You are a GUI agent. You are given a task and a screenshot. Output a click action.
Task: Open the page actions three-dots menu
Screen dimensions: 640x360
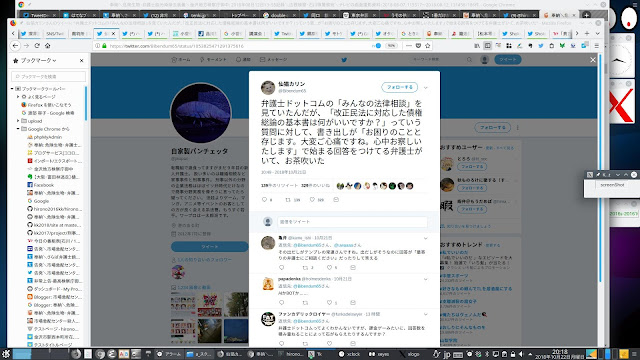409,46
